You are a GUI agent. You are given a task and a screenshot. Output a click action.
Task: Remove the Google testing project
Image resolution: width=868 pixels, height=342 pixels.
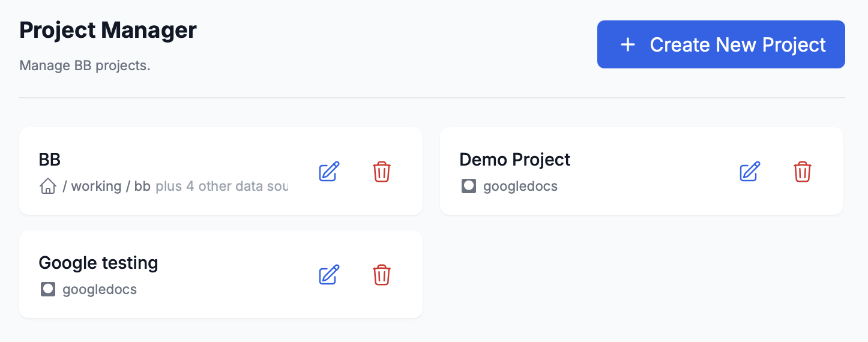point(382,275)
